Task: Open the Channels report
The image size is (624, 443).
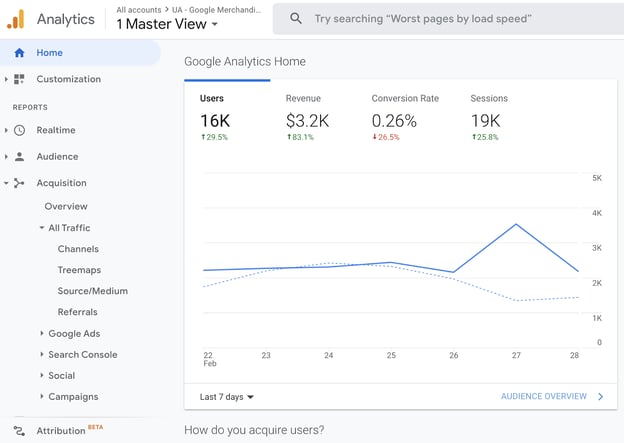Action: [x=78, y=249]
